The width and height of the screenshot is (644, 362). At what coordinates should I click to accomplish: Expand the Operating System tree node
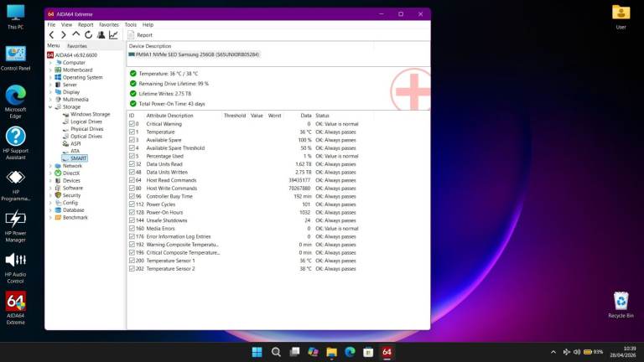click(50, 78)
